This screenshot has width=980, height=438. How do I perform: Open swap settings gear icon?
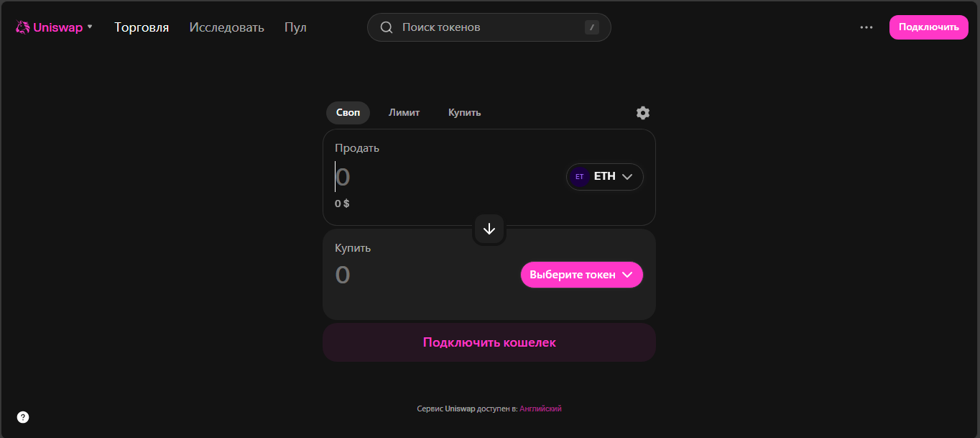[643, 113]
